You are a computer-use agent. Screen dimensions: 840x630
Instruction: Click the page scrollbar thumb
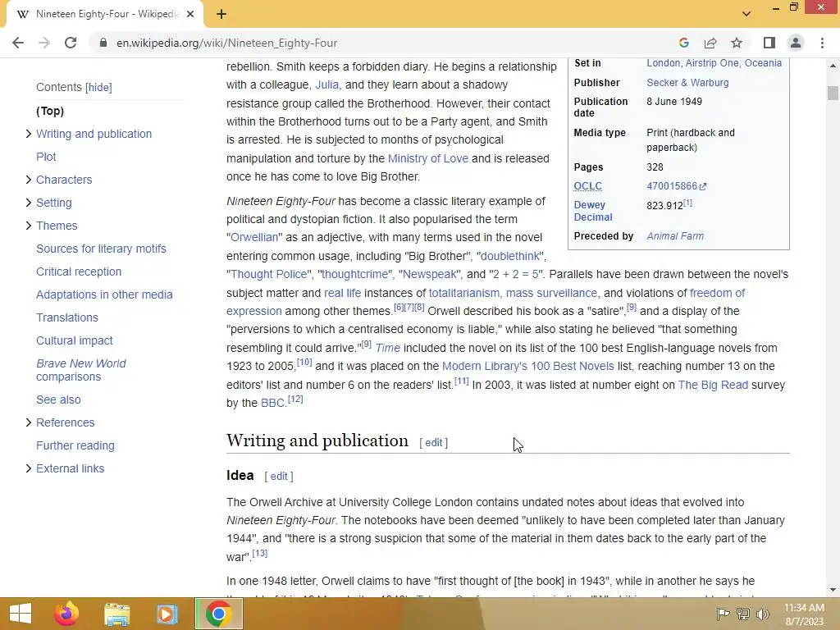click(833, 93)
